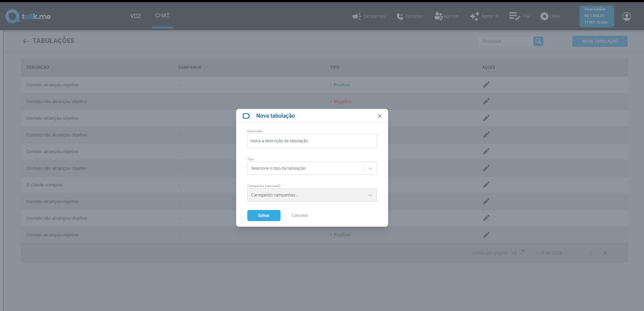Click the TABULAÇÕES page title
The width and height of the screenshot is (644, 311).
(53, 41)
